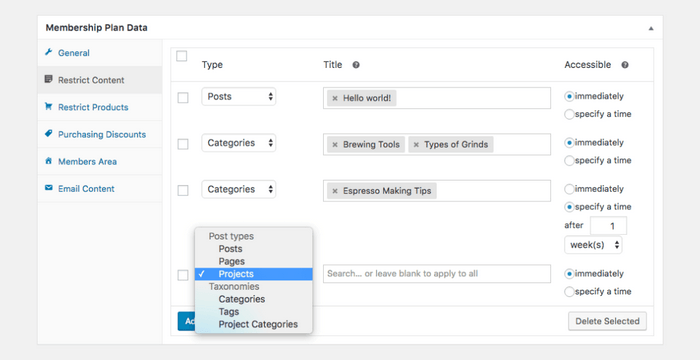Click the help icon next to Accessible
This screenshot has width=700, height=360.
coord(625,65)
